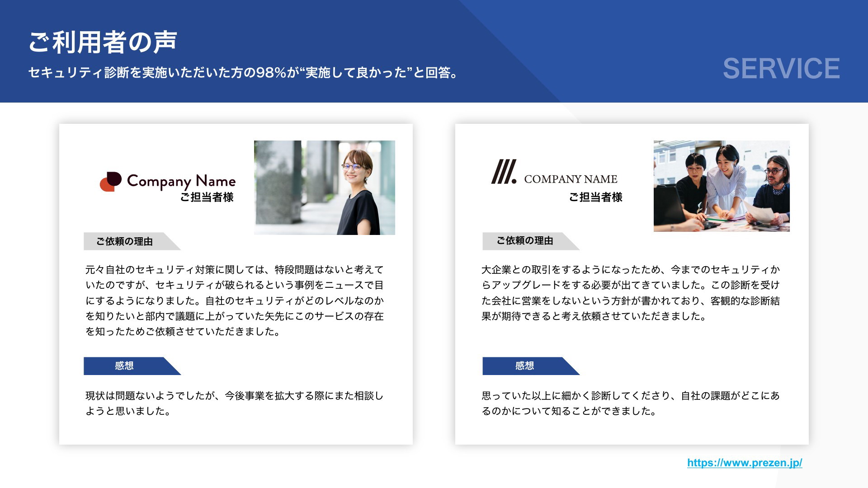The width and height of the screenshot is (868, 488).
Task: Click the 'Company Name' text in left card
Action: [181, 182]
